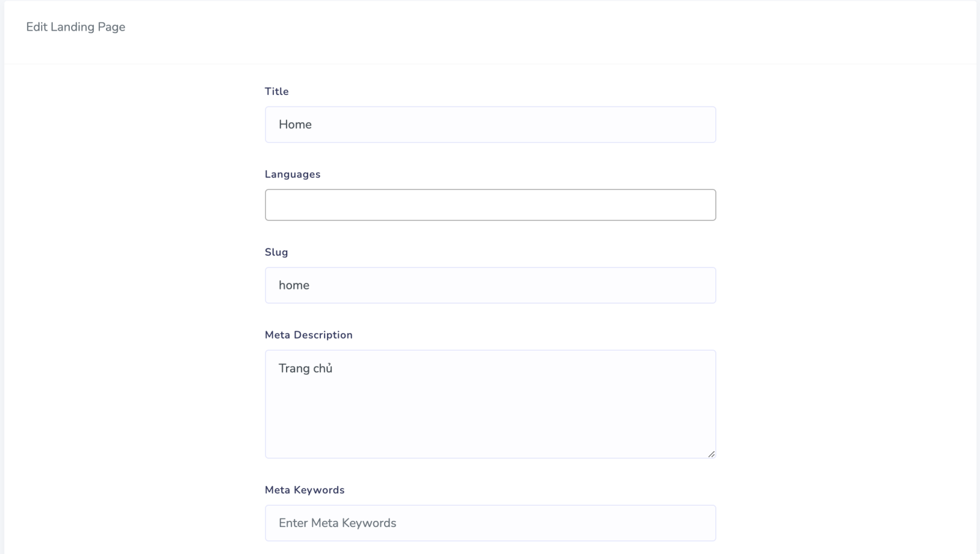The width and height of the screenshot is (980, 554).
Task: Click the word Edit in page heading
Action: point(37,27)
